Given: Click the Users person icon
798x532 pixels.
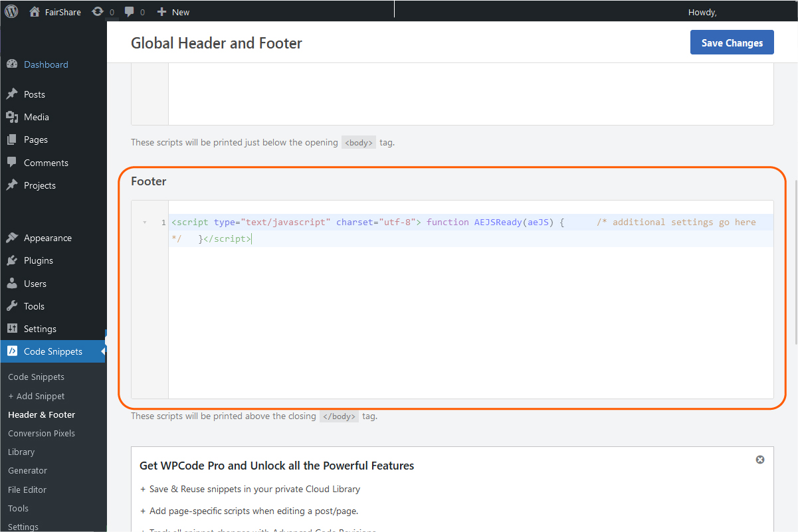Looking at the screenshot, I should pyautogui.click(x=12, y=284).
